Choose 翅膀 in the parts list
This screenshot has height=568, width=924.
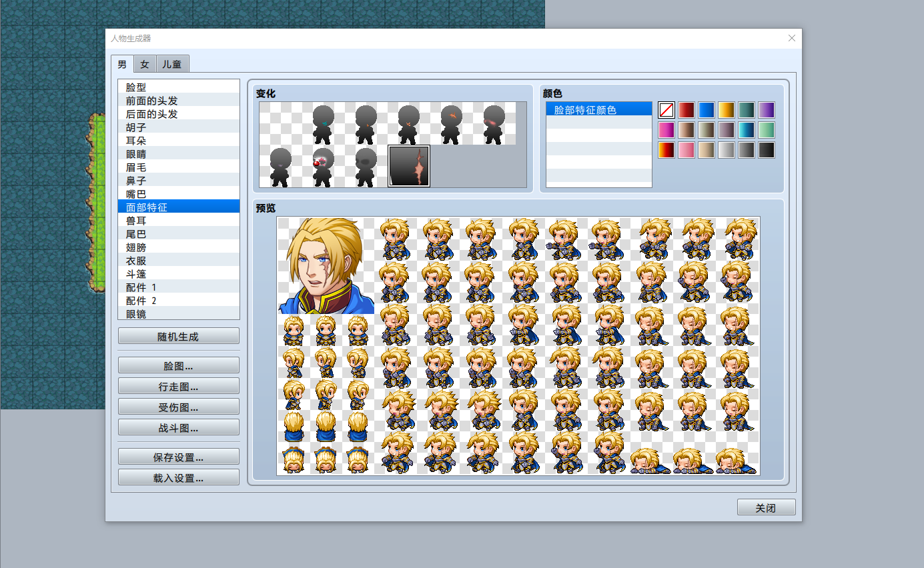click(x=179, y=247)
